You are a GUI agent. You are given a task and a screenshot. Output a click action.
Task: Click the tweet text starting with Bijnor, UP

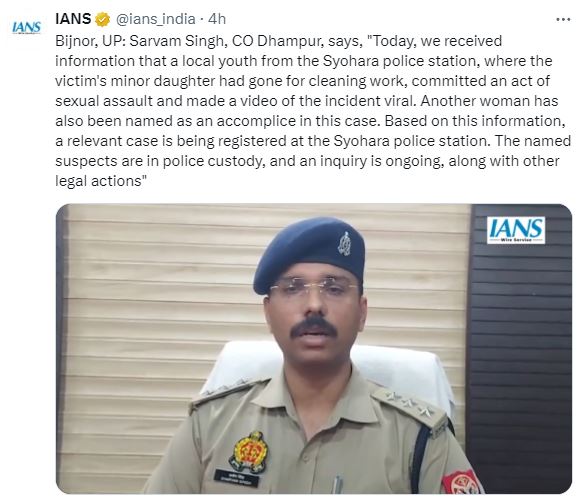(313, 111)
